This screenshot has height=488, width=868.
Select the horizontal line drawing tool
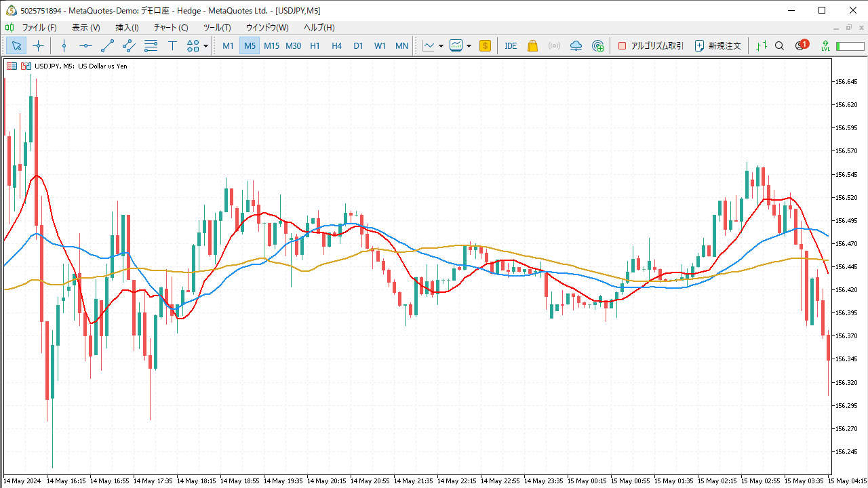(x=85, y=45)
